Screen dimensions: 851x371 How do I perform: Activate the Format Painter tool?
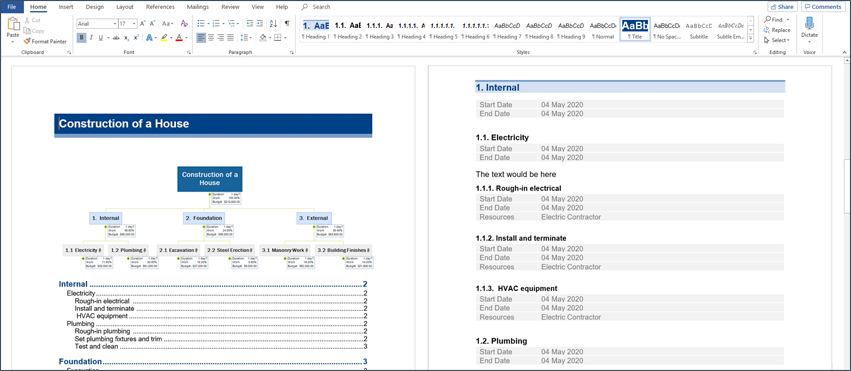[45, 41]
